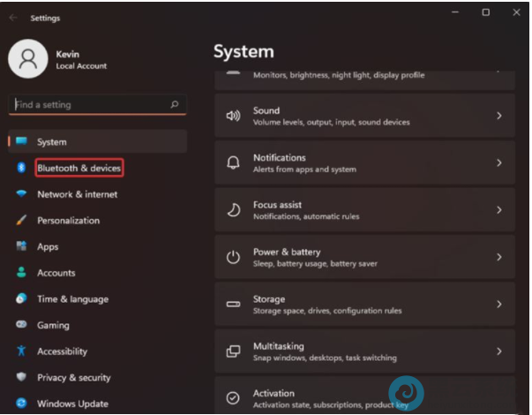
Task: Click the Storage drive icon
Action: click(233, 304)
